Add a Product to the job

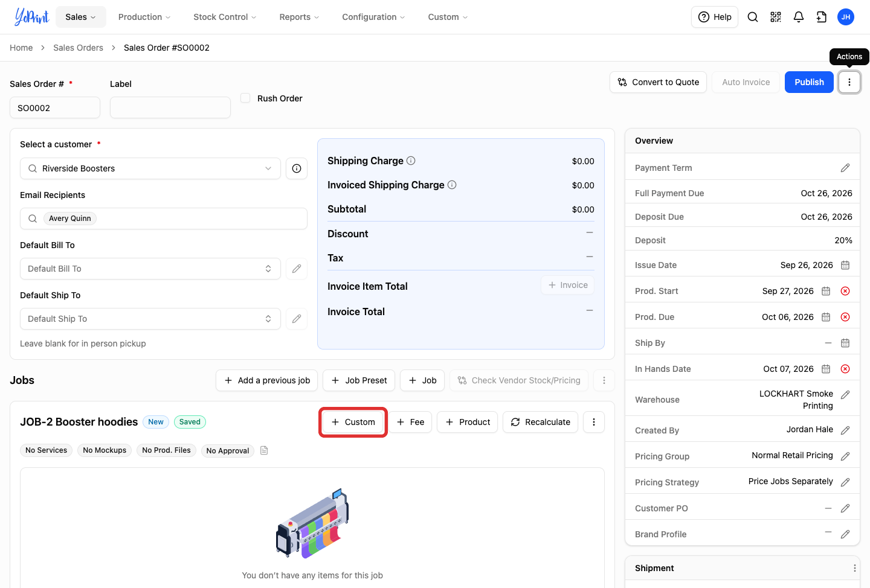click(468, 422)
